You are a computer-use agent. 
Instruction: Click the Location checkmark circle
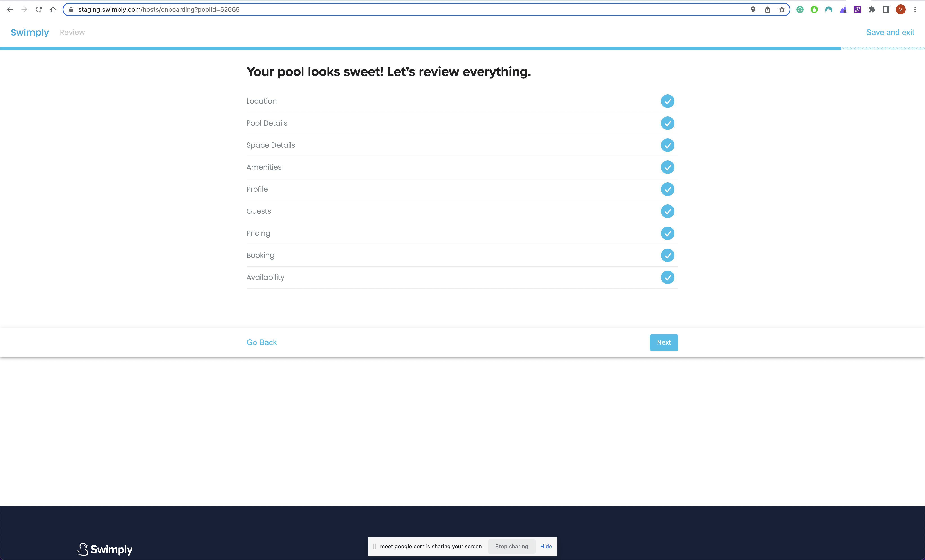(x=667, y=101)
